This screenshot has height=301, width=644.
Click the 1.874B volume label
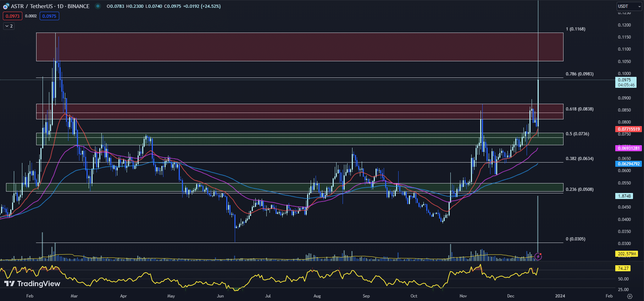pos(624,196)
